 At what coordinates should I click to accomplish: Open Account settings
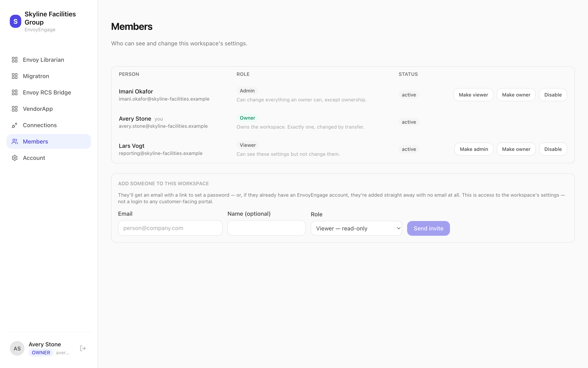click(49, 158)
